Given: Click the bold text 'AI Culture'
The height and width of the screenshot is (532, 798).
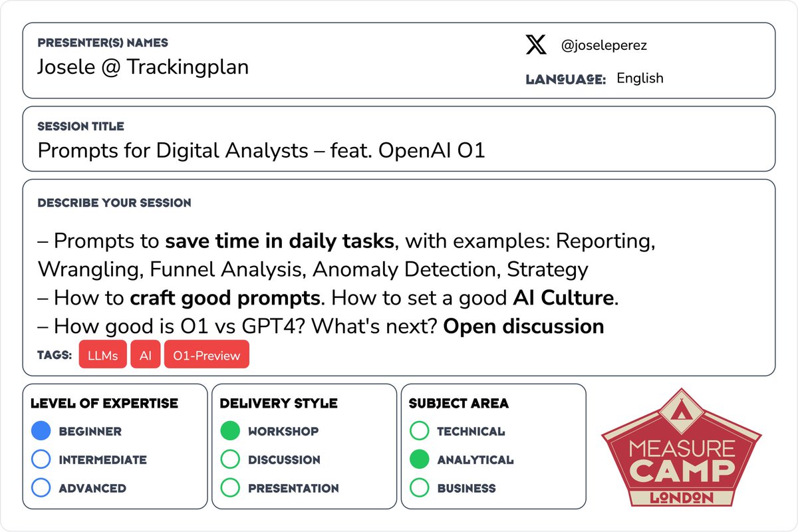Looking at the screenshot, I should [x=563, y=298].
